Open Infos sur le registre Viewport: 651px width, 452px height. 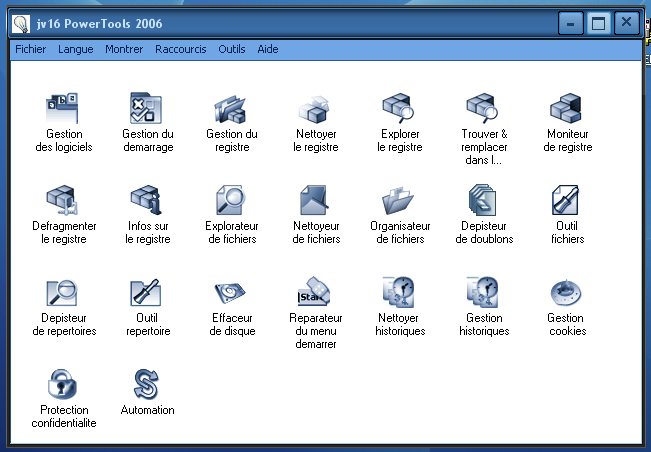(x=148, y=202)
